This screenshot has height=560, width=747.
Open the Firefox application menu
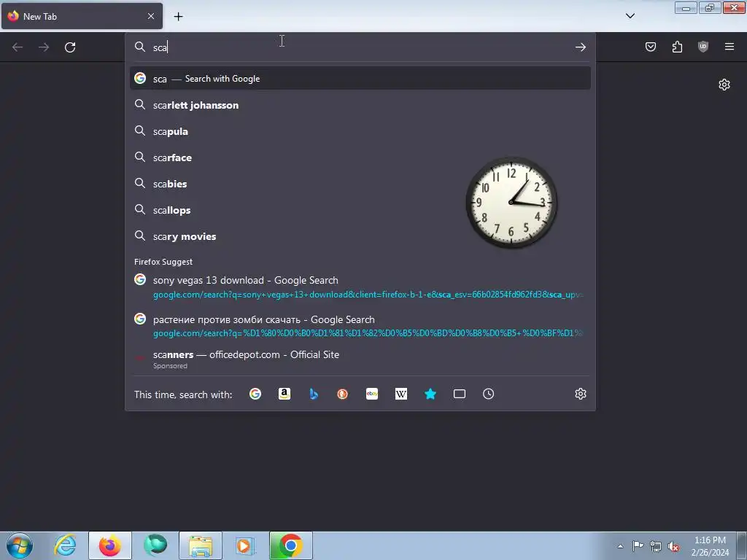point(729,47)
